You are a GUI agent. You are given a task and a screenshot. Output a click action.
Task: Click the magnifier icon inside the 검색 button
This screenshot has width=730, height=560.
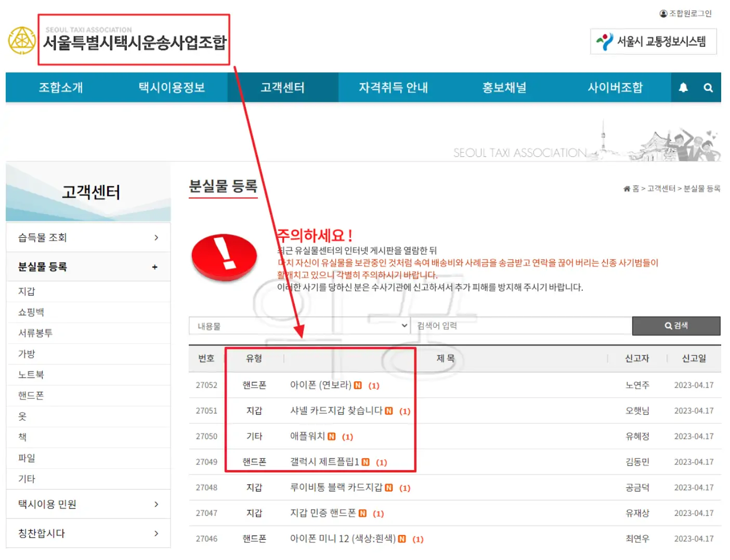(668, 326)
